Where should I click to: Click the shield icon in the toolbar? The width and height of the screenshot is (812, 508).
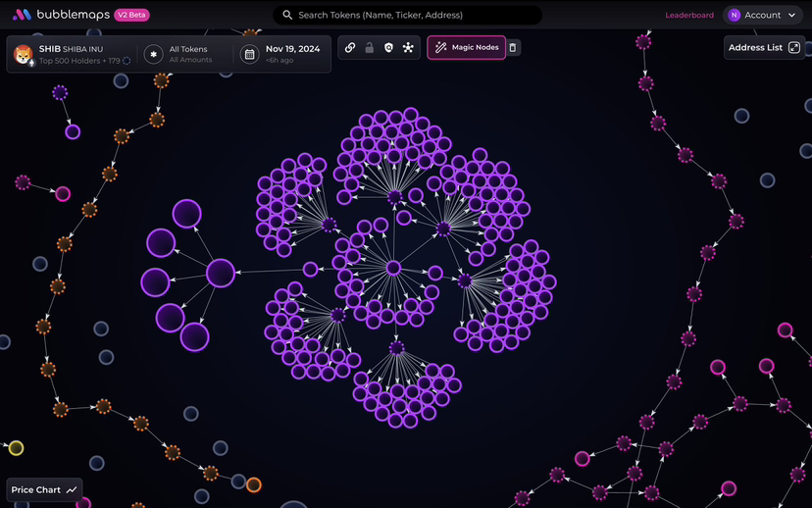[388, 47]
